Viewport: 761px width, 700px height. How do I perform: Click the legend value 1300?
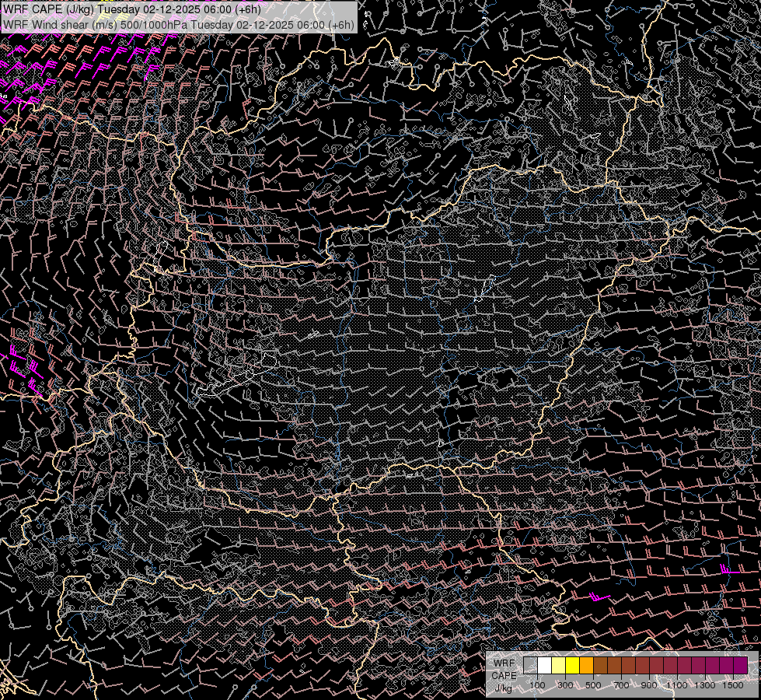click(705, 685)
